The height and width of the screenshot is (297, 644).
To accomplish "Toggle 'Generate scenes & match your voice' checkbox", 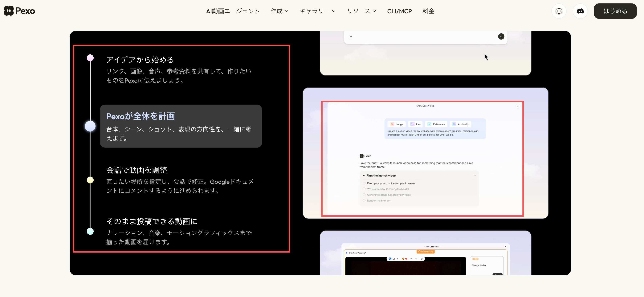I will pos(364,195).
